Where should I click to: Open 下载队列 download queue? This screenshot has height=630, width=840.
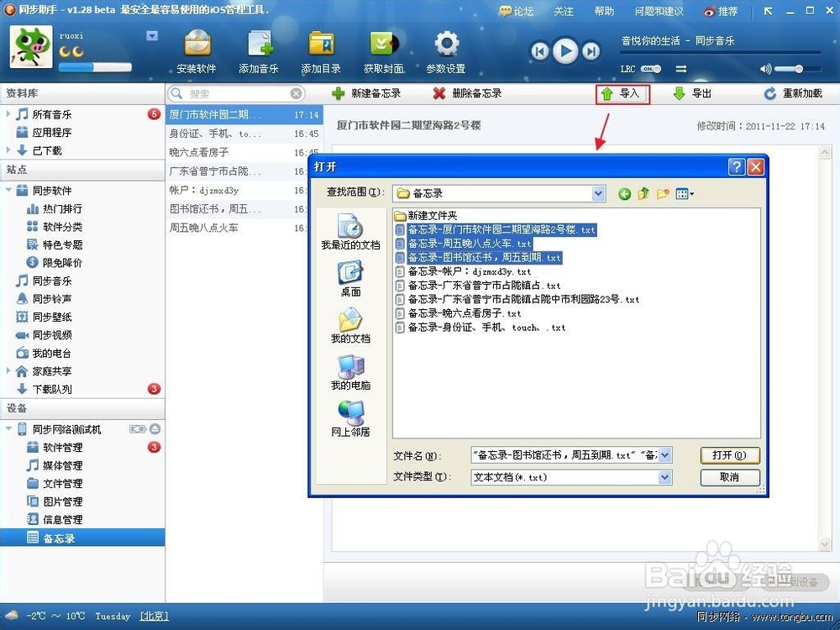pyautogui.click(x=51, y=389)
